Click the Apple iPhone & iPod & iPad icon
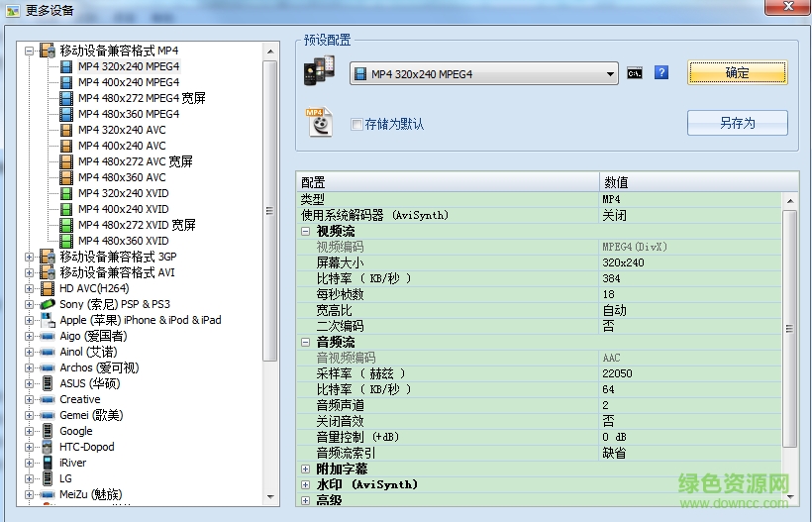Screen dimensions: 812x522 click(x=48, y=320)
